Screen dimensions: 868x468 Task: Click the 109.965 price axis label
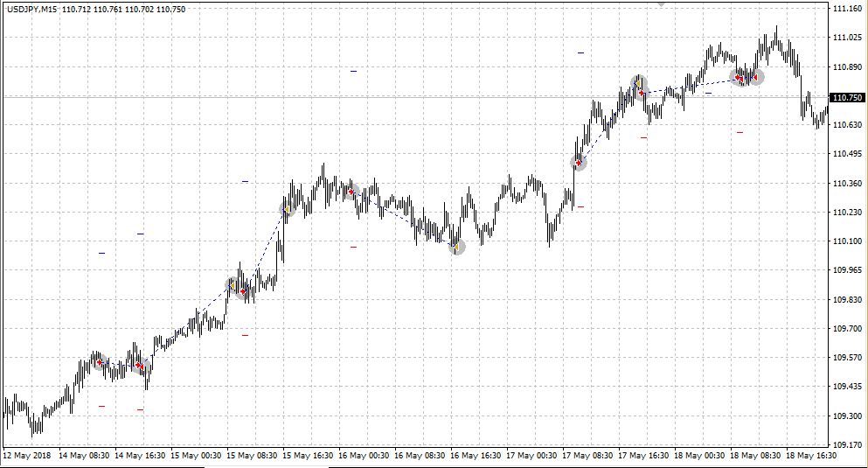(847, 270)
